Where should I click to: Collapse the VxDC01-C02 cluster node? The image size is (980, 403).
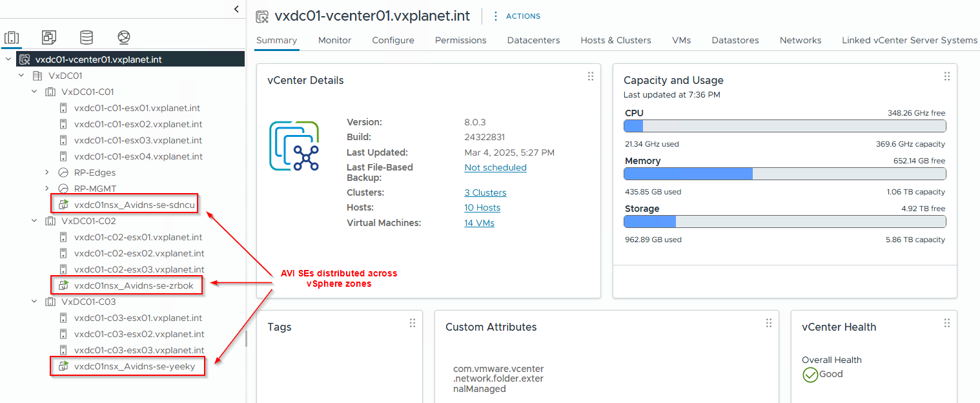(34, 221)
